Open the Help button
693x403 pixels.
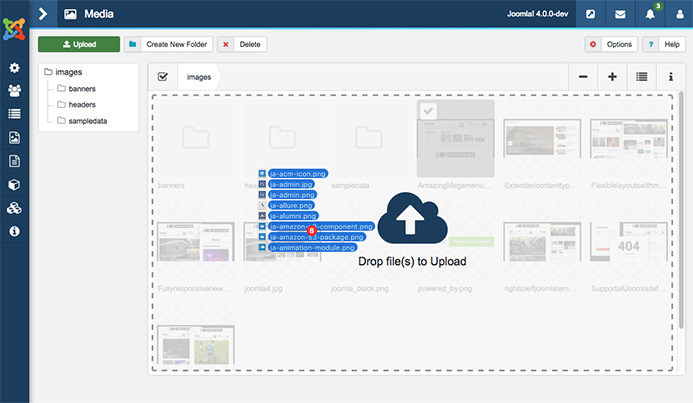tap(664, 44)
